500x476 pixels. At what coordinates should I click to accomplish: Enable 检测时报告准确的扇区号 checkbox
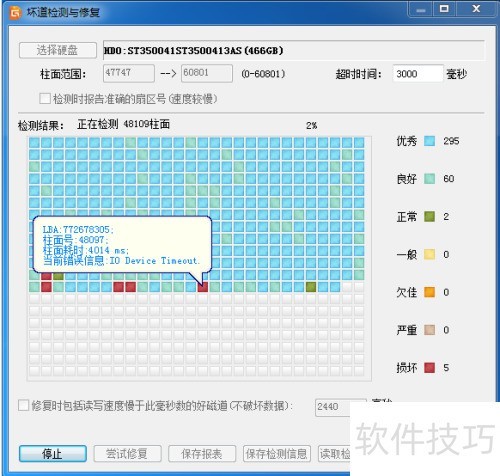pos(45,99)
